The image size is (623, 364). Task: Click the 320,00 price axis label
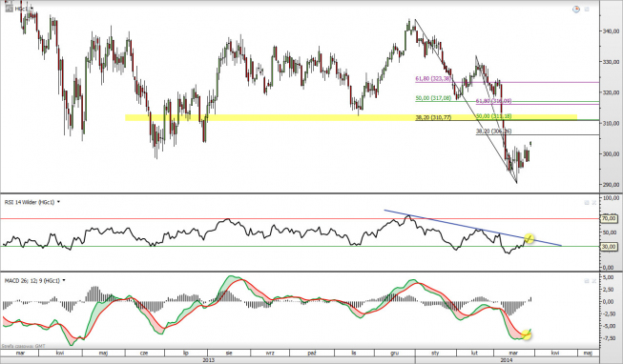click(x=612, y=92)
